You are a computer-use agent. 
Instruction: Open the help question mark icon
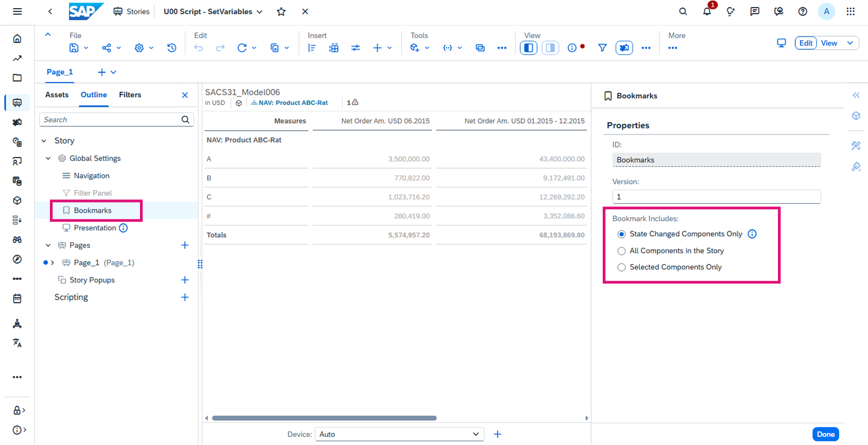802,11
